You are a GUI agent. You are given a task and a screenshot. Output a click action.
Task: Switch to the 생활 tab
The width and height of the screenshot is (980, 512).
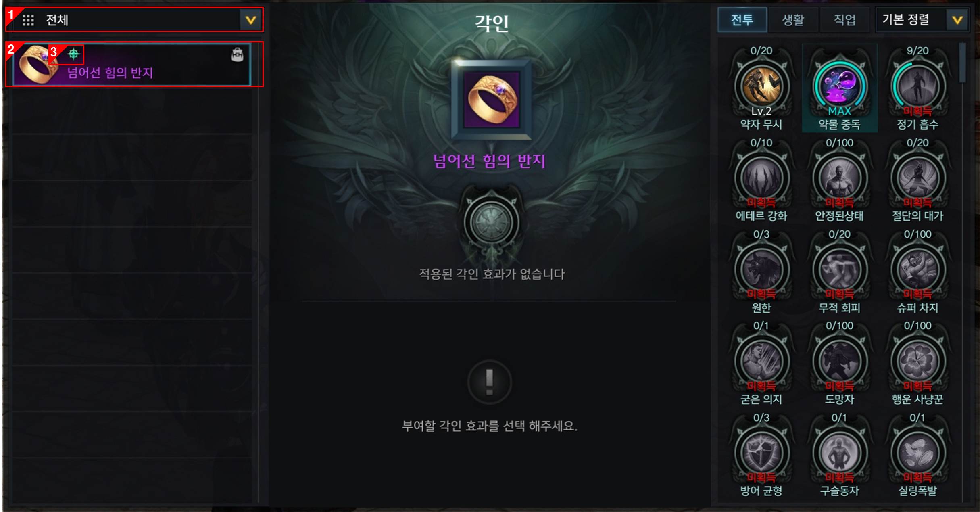(793, 20)
